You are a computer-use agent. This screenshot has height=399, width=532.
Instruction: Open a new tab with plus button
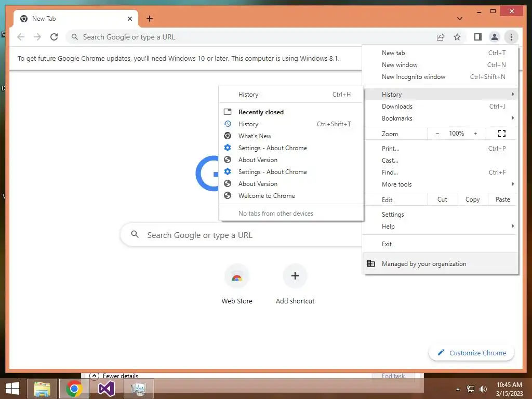tap(150, 19)
